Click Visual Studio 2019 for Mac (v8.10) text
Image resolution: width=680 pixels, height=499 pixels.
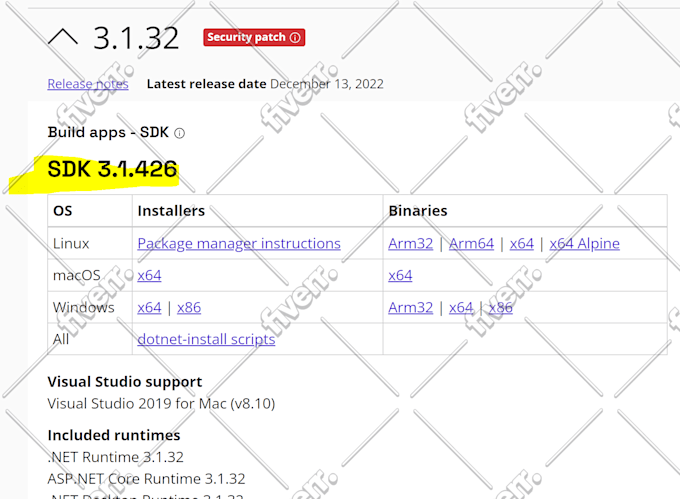pos(161,404)
